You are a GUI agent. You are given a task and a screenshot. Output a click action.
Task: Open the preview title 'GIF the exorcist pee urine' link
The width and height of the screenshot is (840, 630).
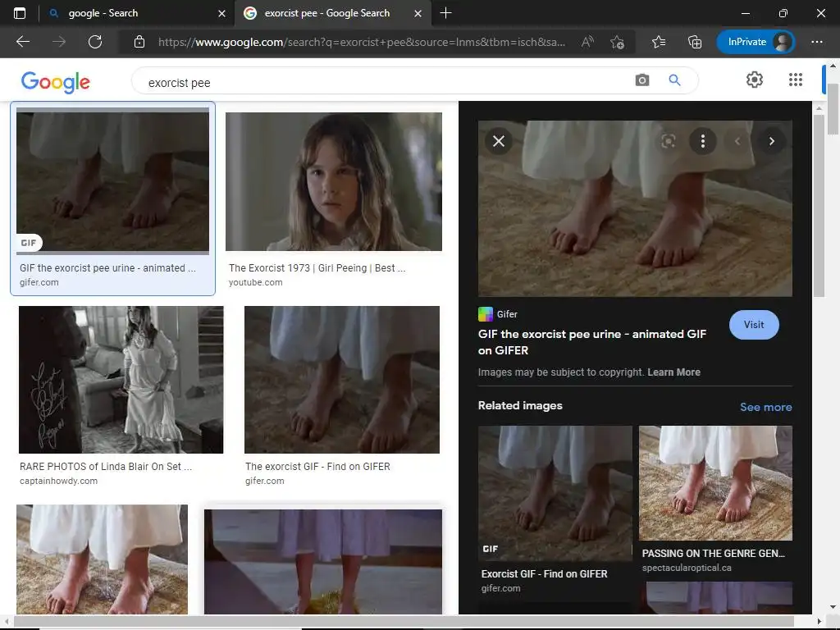592,342
